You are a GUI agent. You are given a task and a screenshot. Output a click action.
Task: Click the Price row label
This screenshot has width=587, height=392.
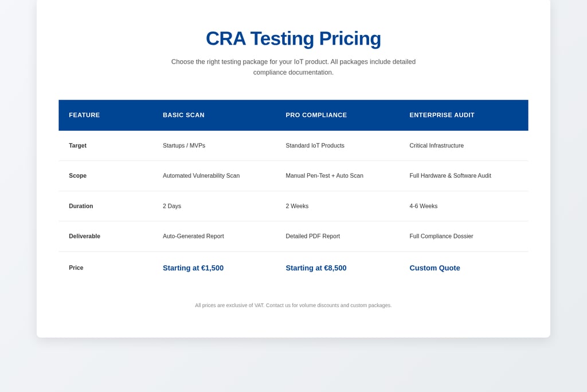pos(76,268)
